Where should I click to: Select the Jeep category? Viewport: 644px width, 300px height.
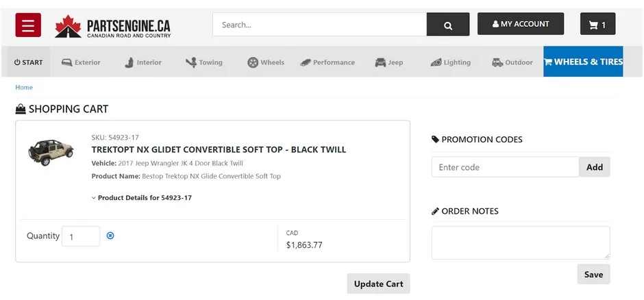(x=389, y=62)
